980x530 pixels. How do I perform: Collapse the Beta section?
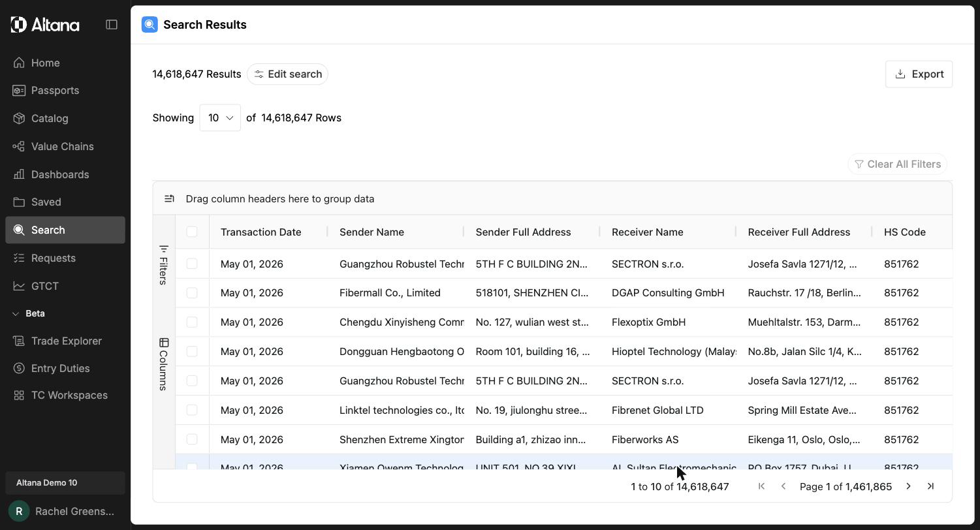29,313
